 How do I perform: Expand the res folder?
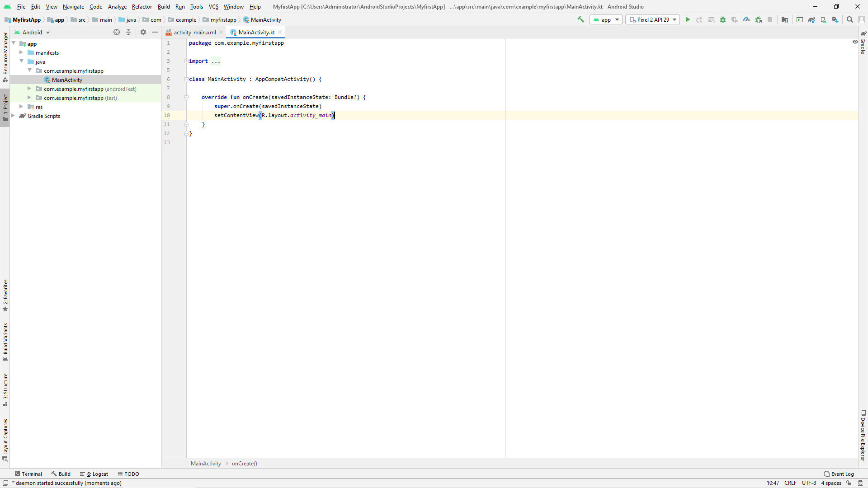(x=21, y=107)
